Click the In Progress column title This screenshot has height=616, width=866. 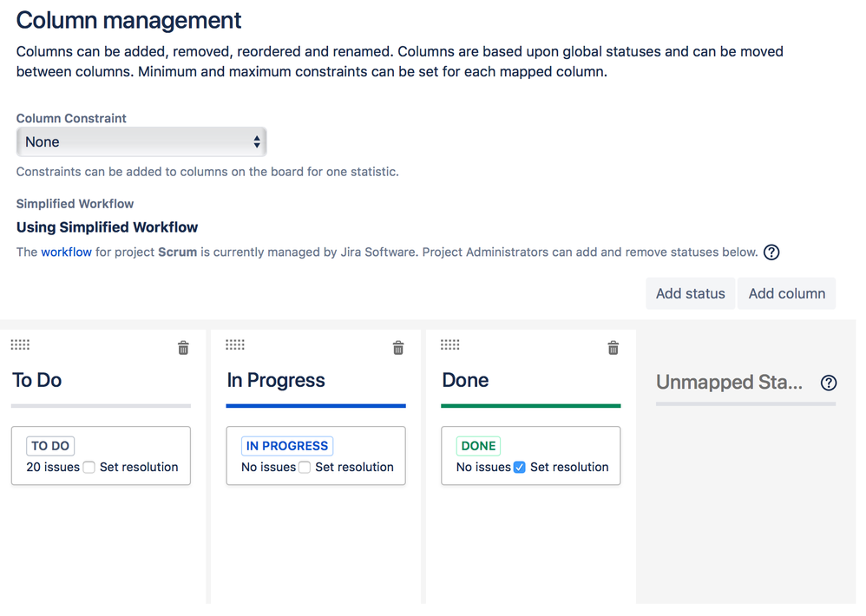(276, 380)
